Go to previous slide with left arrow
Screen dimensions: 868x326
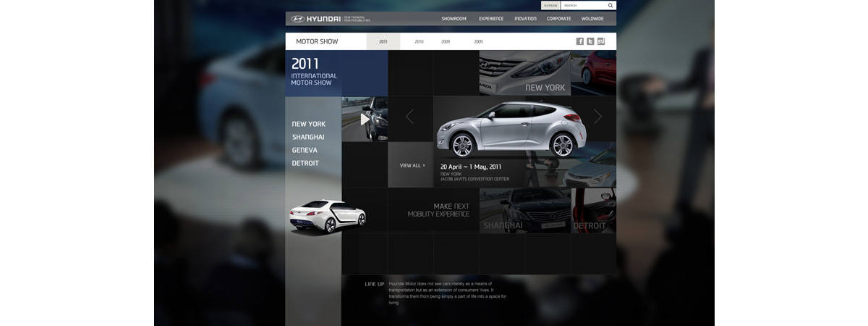click(x=410, y=117)
